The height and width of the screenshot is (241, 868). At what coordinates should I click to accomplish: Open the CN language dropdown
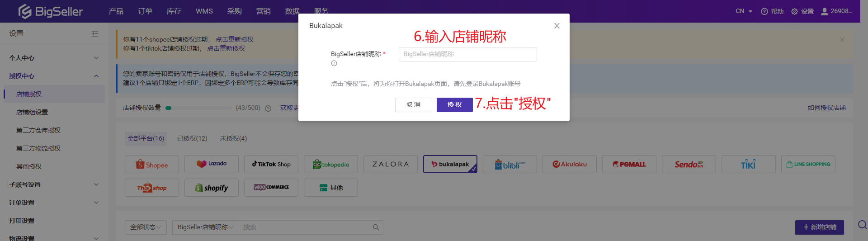[744, 11]
